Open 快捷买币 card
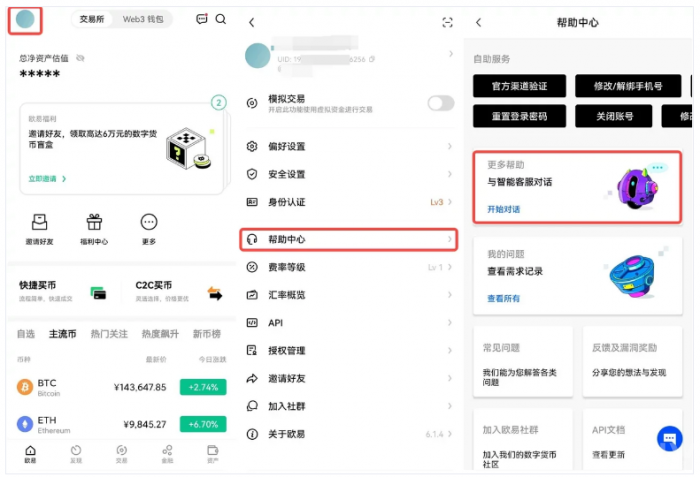The width and height of the screenshot is (700, 477). pos(62,291)
